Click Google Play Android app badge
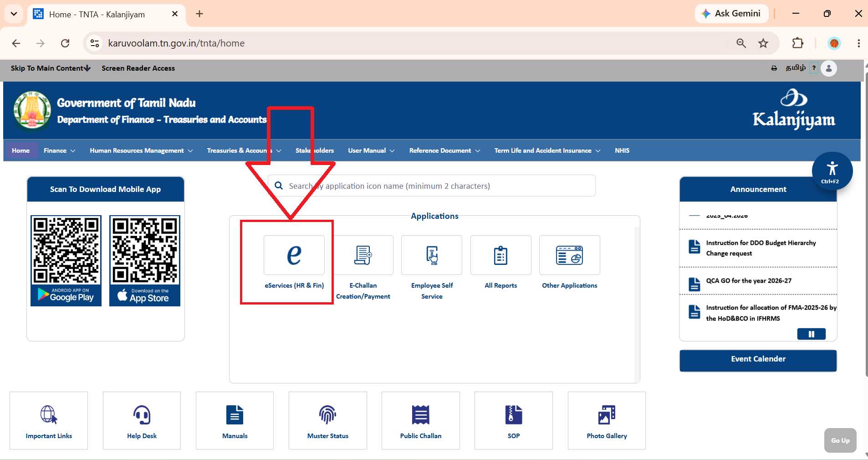The width and height of the screenshot is (868, 460). click(x=66, y=295)
